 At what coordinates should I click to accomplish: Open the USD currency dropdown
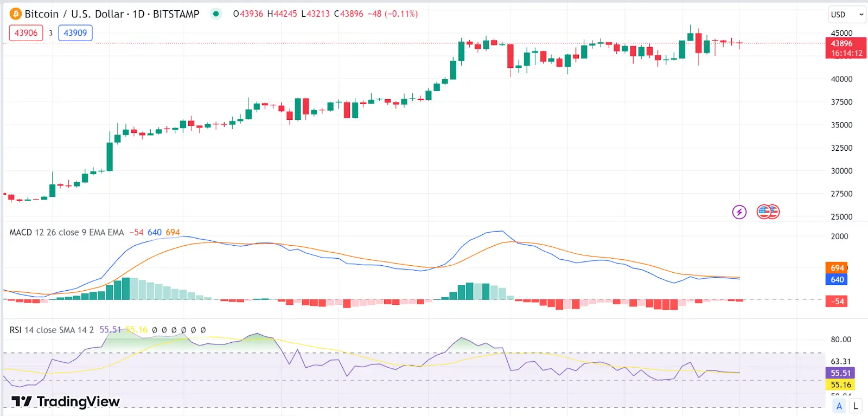pos(847,15)
